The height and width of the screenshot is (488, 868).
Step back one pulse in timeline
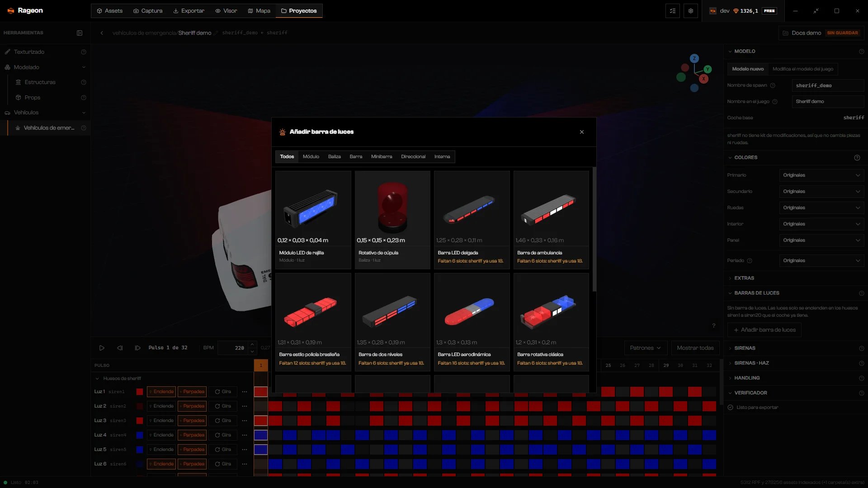[120, 348]
